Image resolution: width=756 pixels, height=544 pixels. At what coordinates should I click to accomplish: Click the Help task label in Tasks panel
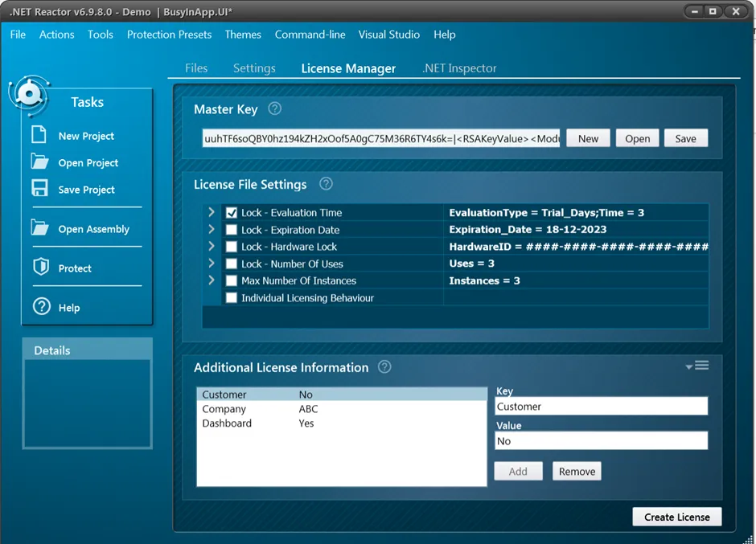[69, 308]
